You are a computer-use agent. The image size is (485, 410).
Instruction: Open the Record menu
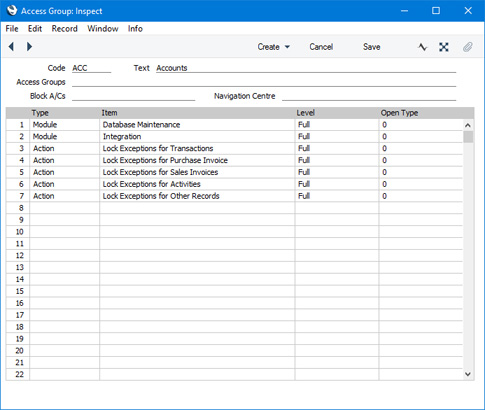(64, 29)
